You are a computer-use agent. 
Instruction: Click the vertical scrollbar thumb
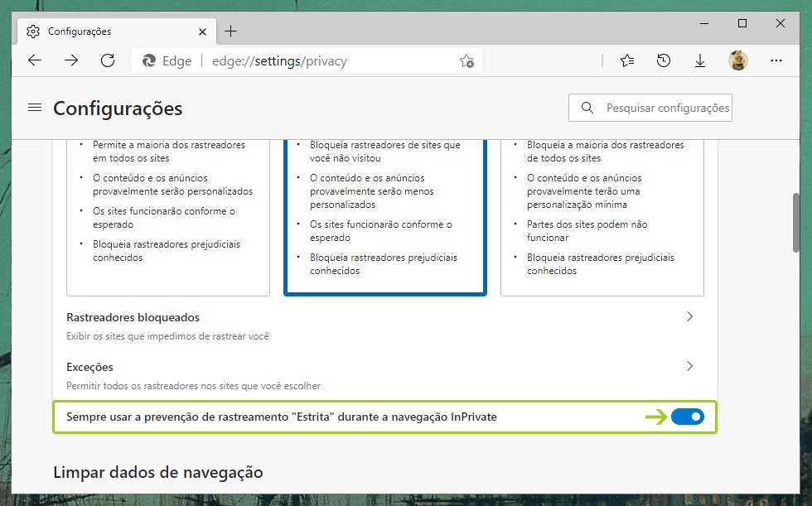tap(796, 223)
